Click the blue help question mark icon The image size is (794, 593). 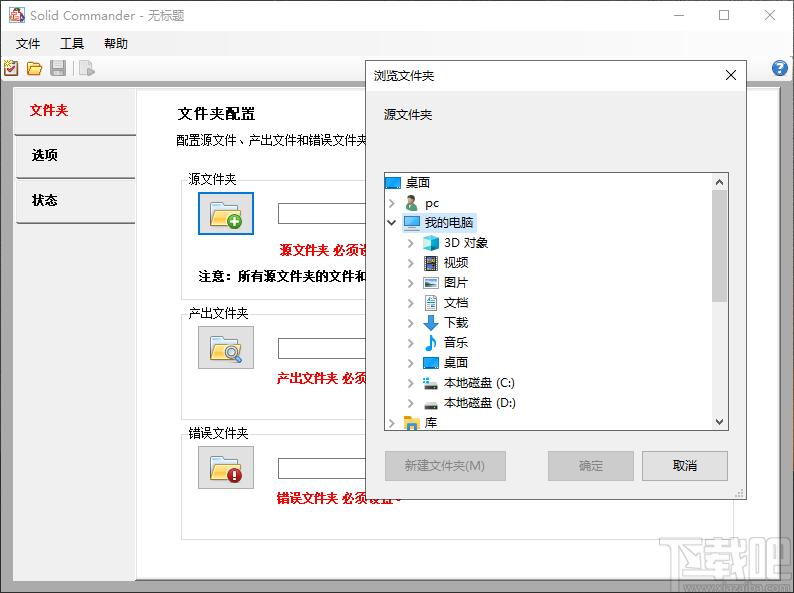click(780, 68)
